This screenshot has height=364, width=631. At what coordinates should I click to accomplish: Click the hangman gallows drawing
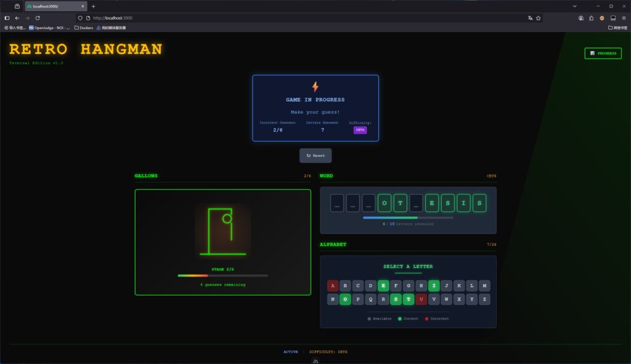coord(222,231)
